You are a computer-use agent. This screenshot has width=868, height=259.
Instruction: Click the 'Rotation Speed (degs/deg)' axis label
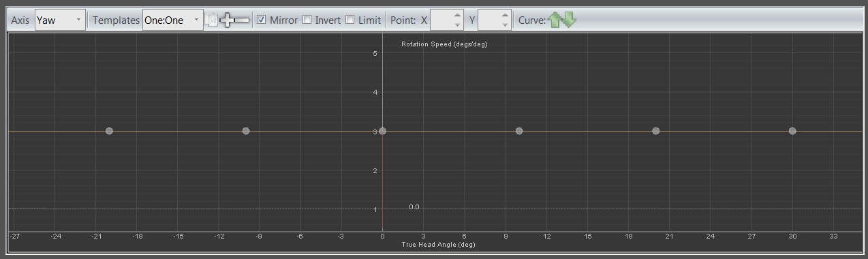pos(444,44)
